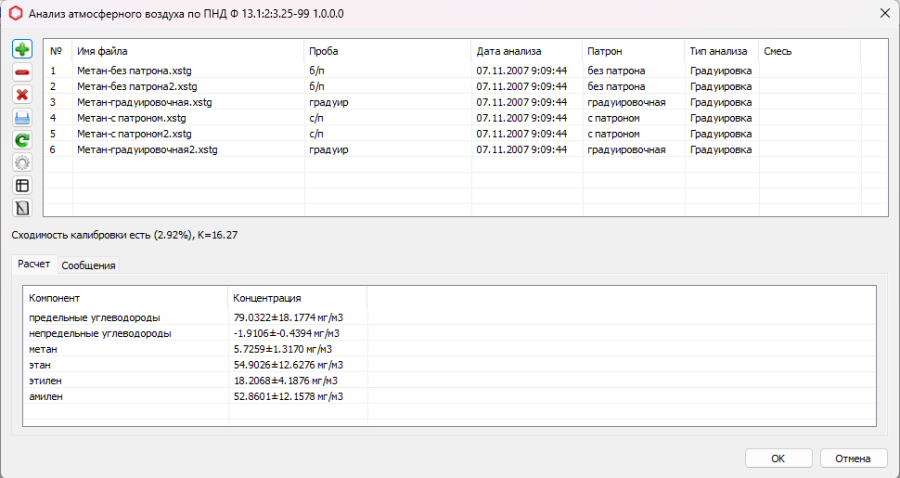
Task: Select the этан component row
Action: tap(40, 365)
